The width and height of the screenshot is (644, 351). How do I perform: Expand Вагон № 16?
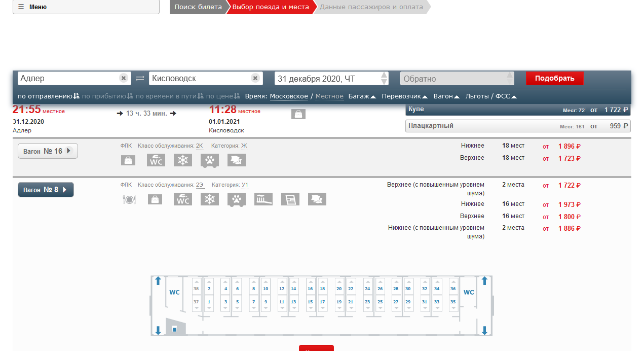pyautogui.click(x=48, y=151)
